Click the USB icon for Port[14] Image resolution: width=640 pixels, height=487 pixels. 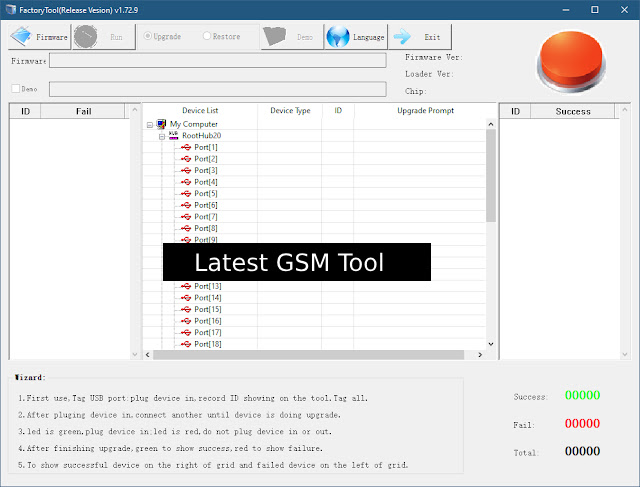click(186, 298)
